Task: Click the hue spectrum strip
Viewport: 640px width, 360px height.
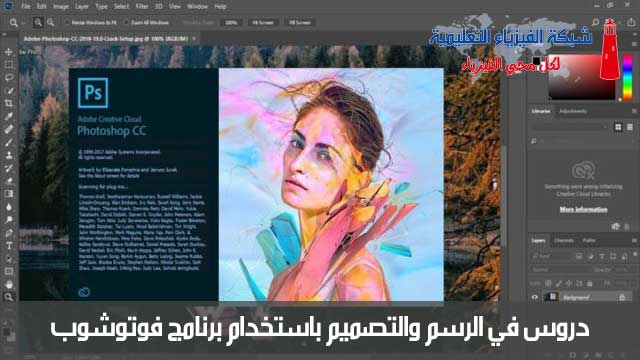Action: click(x=628, y=78)
